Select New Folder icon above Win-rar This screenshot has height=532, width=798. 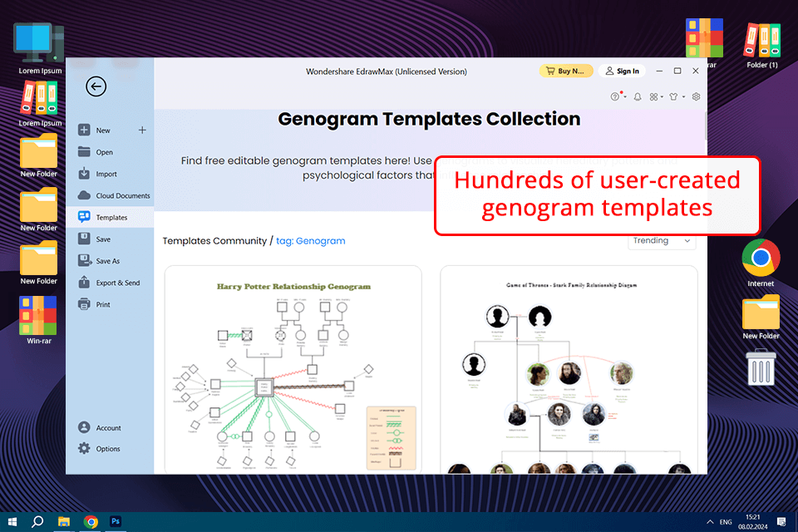pyautogui.click(x=39, y=263)
